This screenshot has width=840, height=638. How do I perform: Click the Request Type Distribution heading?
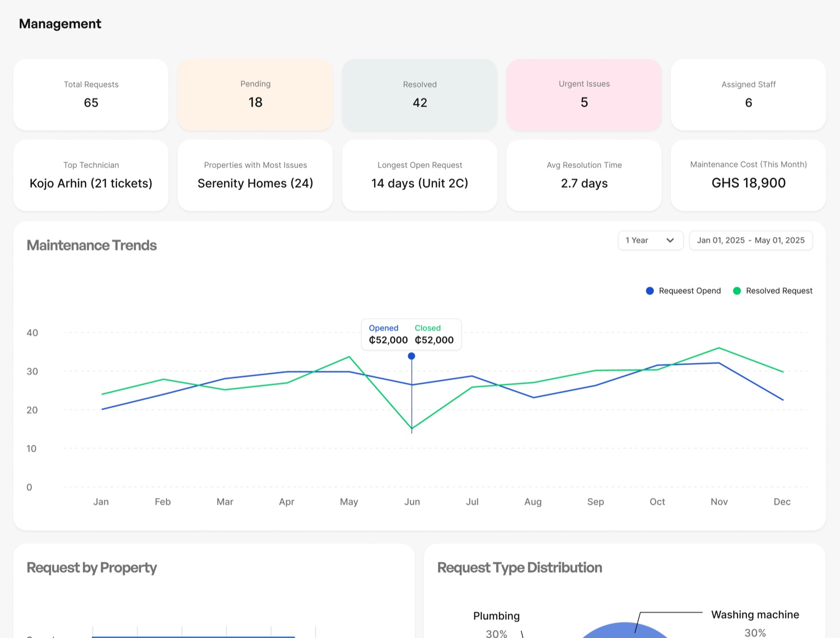520,567
